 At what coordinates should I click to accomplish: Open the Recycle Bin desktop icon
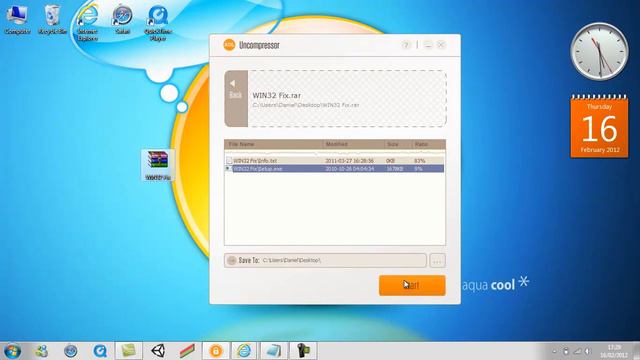click(x=52, y=20)
